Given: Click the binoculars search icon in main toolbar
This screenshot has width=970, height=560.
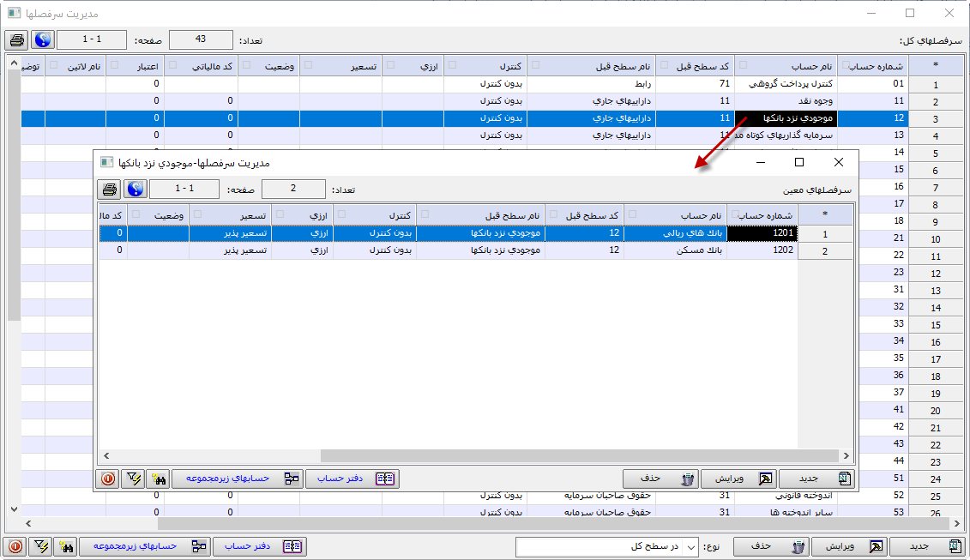Looking at the screenshot, I should point(64,546).
